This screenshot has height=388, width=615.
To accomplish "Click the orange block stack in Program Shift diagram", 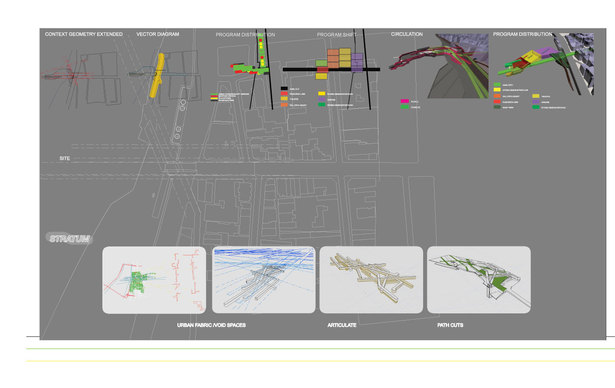I will coord(333,58).
